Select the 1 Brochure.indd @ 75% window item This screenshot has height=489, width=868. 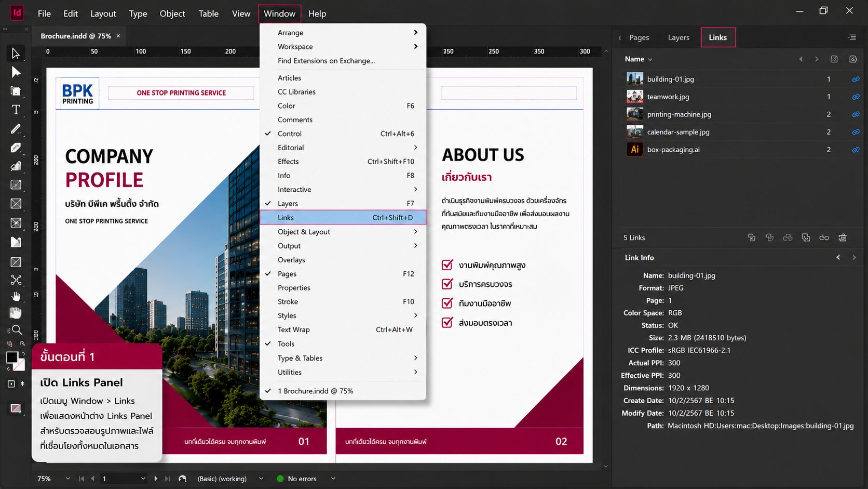pos(343,391)
